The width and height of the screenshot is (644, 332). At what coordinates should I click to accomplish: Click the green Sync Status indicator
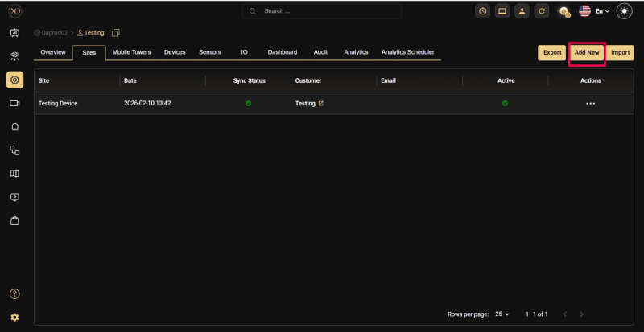tap(249, 104)
